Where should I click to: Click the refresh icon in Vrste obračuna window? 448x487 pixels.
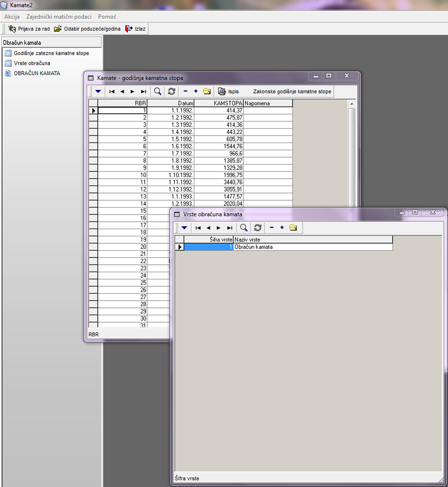click(x=258, y=228)
